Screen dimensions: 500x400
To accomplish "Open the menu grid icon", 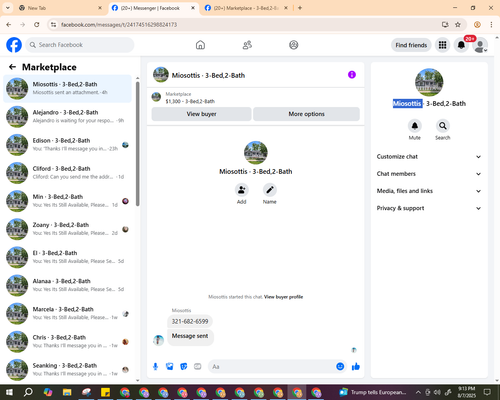I will click(x=442, y=45).
